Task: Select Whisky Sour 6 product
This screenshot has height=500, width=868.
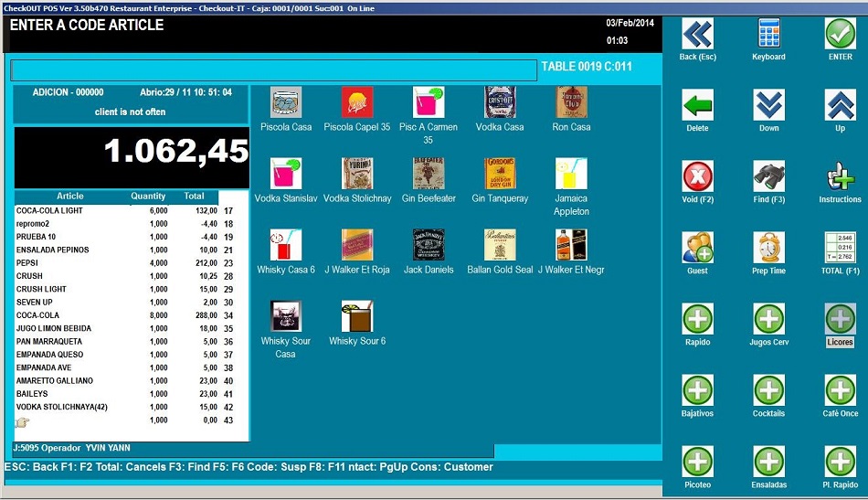Action: pyautogui.click(x=357, y=316)
